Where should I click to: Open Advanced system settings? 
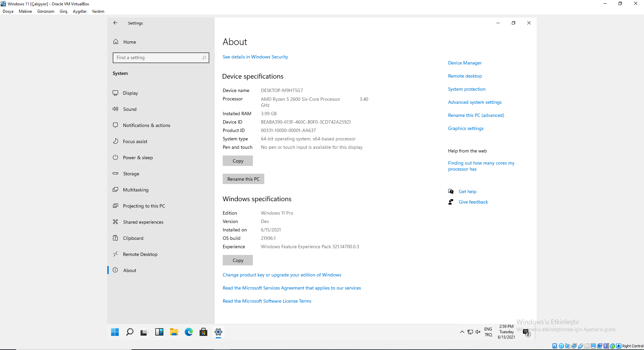[x=475, y=102]
